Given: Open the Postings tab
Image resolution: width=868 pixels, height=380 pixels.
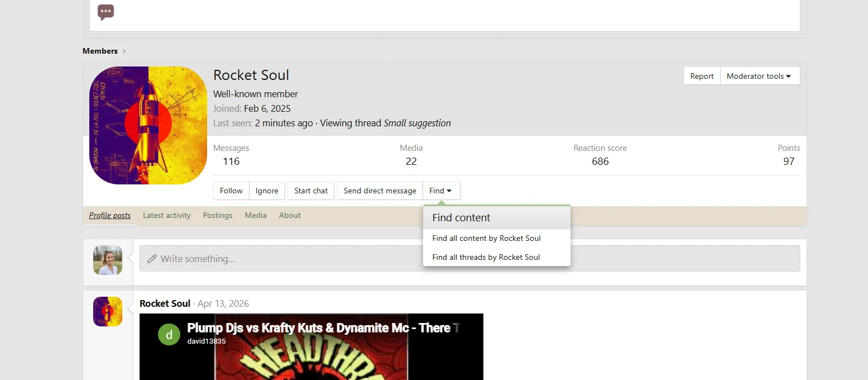Looking at the screenshot, I should coord(218,215).
